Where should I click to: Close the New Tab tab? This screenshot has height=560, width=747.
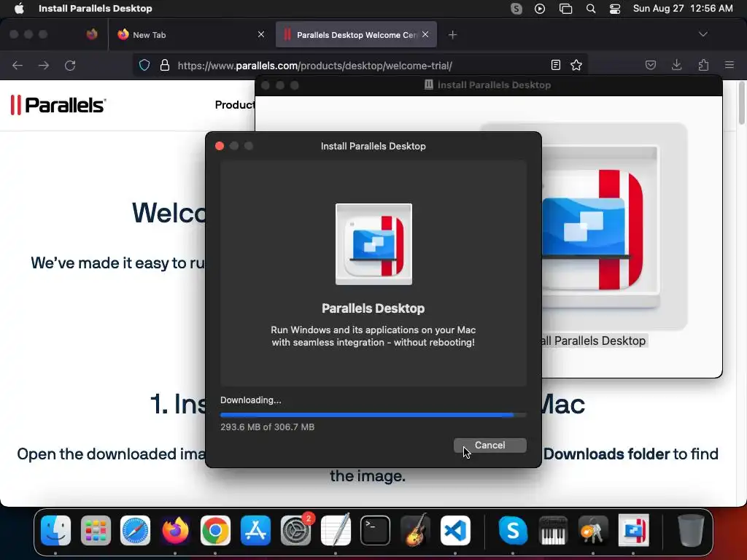click(261, 34)
